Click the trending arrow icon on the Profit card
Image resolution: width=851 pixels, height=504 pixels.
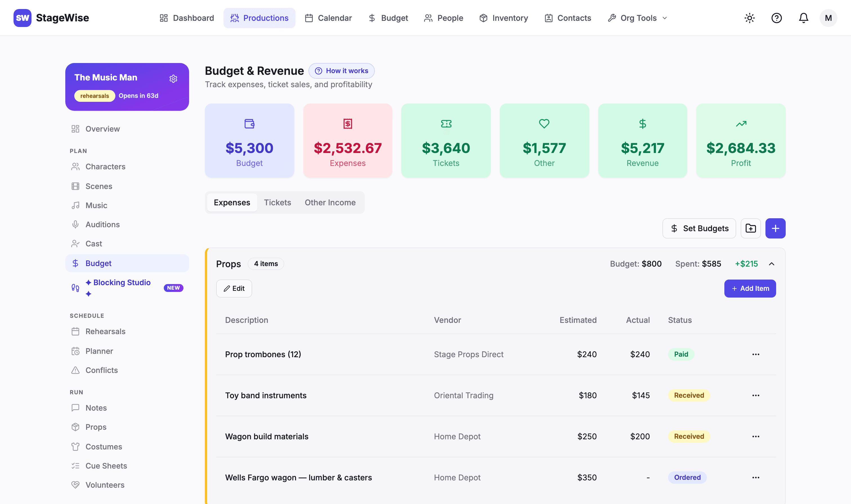tap(741, 124)
